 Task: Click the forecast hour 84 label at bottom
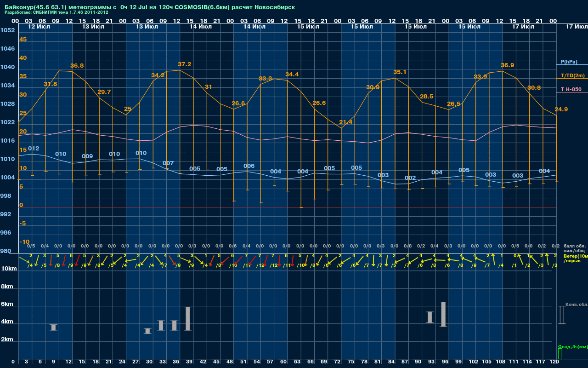click(x=391, y=362)
